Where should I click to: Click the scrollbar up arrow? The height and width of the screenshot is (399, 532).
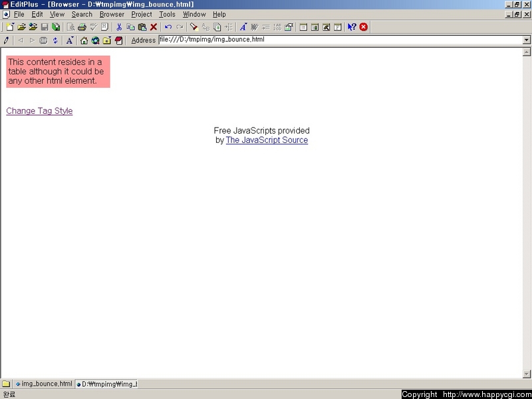[527, 52]
